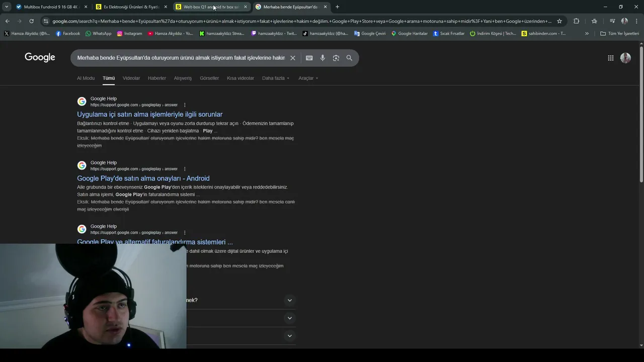This screenshot has width=644, height=362.
Task: Open the Instagram bookmark
Action: tap(129, 34)
